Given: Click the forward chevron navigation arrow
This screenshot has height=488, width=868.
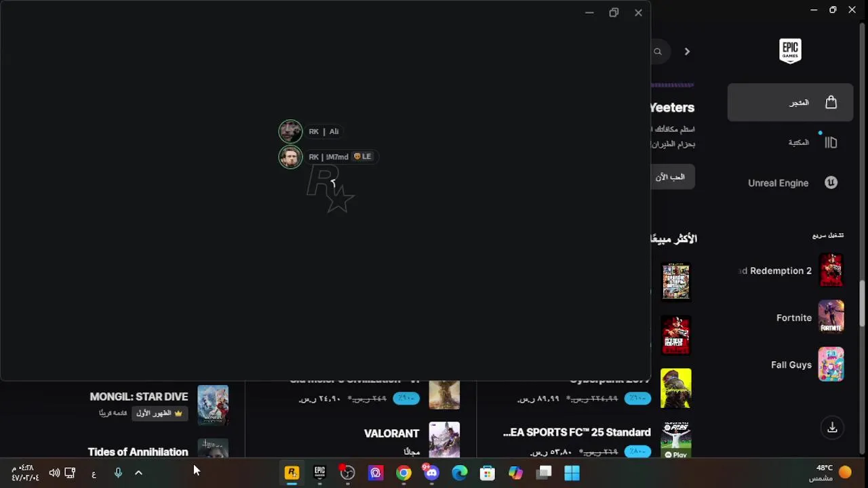Looking at the screenshot, I should [x=687, y=52].
